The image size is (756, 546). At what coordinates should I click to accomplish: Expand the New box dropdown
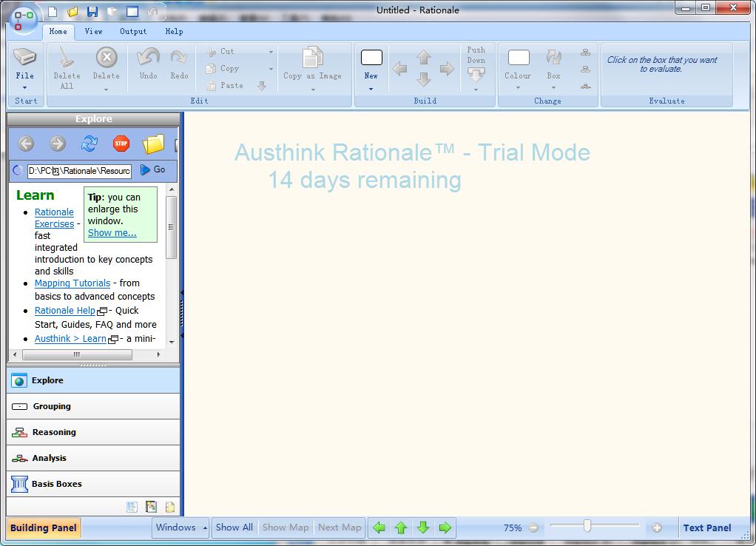tap(371, 89)
